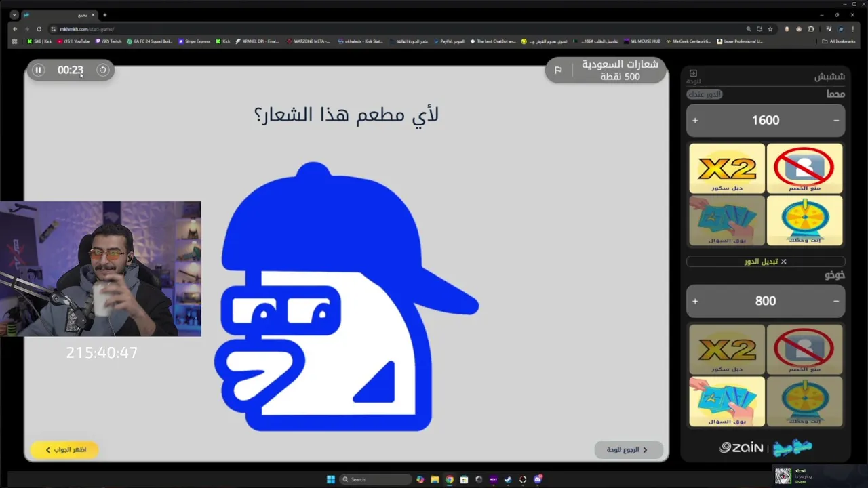Open the Stripe Express bookmark
Image resolution: width=868 pixels, height=488 pixels.
tap(195, 41)
